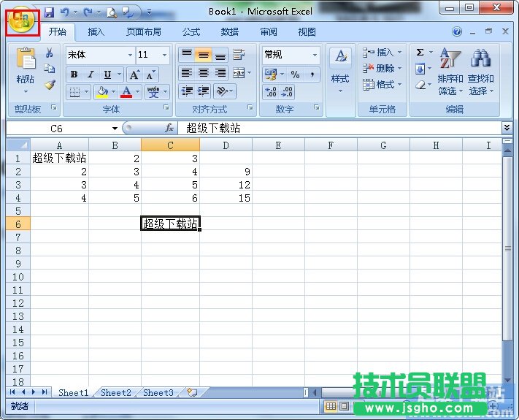Toggle Bold formatting
The image size is (519, 420).
tap(74, 75)
